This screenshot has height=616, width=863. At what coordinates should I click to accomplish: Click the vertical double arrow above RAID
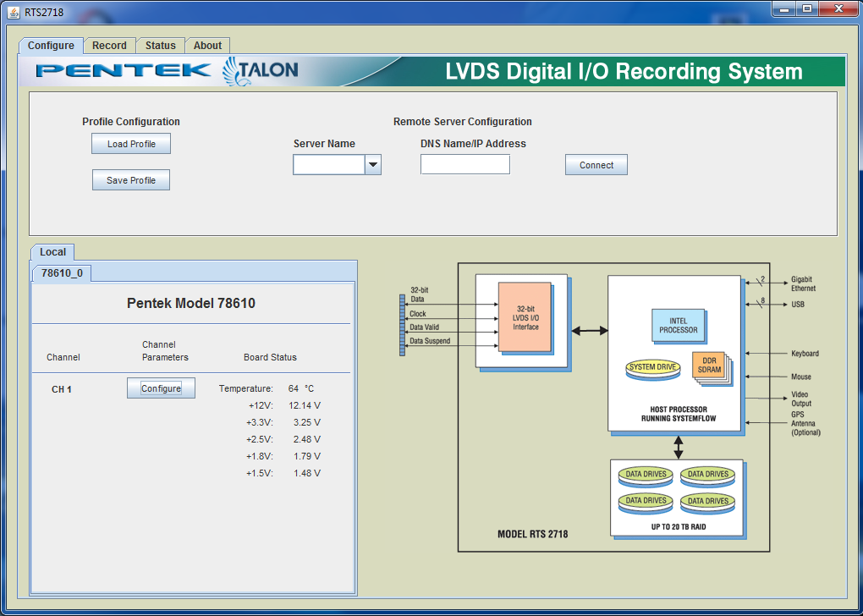(678, 448)
